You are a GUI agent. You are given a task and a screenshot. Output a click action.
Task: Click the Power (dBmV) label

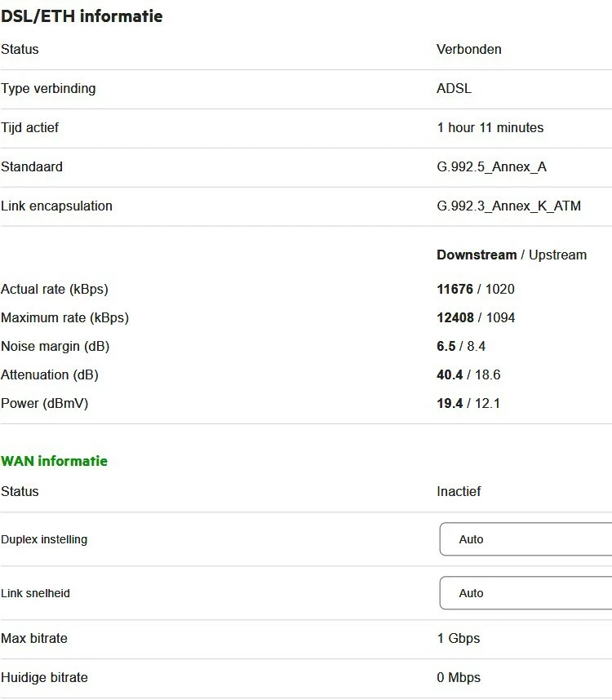pyautogui.click(x=44, y=403)
